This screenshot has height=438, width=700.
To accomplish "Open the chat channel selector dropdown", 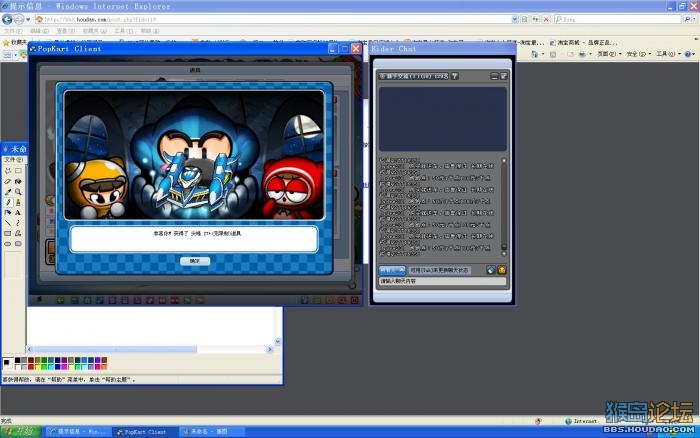I will (392, 270).
